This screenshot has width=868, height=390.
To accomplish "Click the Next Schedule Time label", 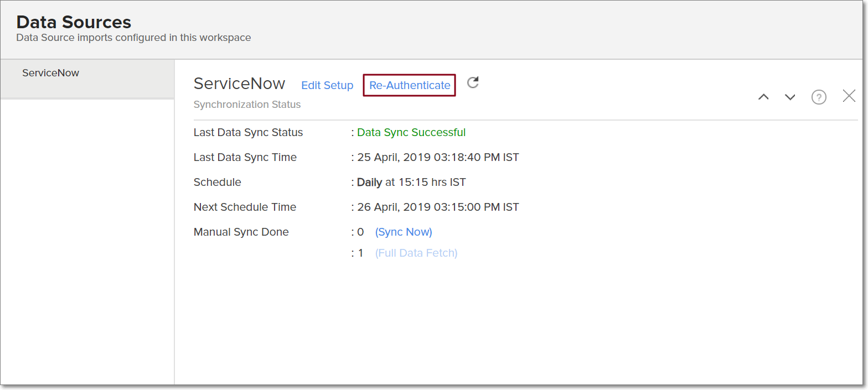I will tap(245, 207).
